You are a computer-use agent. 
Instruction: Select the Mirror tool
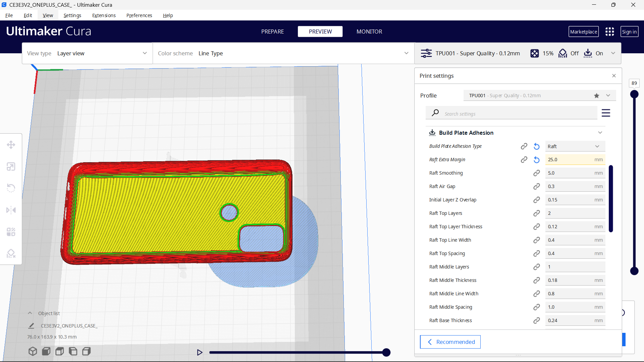pos(11,210)
